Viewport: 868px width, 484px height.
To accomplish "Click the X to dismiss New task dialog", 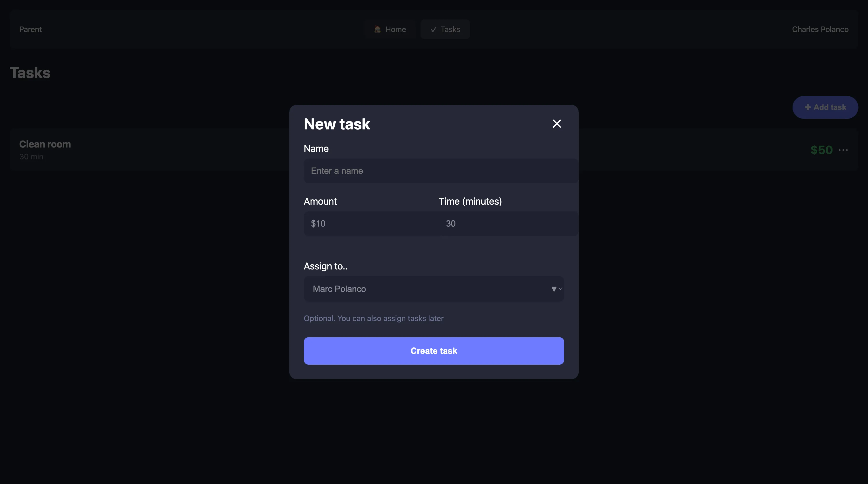I will pyautogui.click(x=557, y=124).
